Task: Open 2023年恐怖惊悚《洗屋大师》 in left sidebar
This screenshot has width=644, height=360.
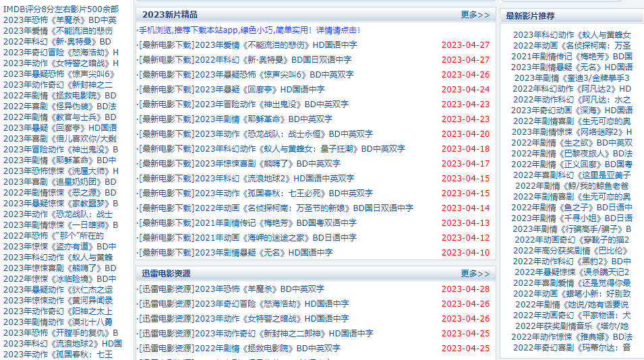Action: 61,171
